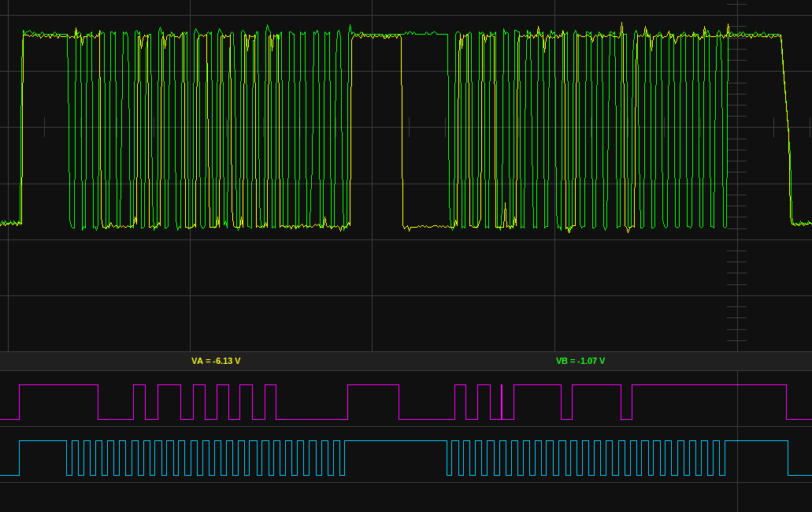Click the green VB = -1.07 V readout
This screenshot has width=812, height=512.
tap(580, 361)
